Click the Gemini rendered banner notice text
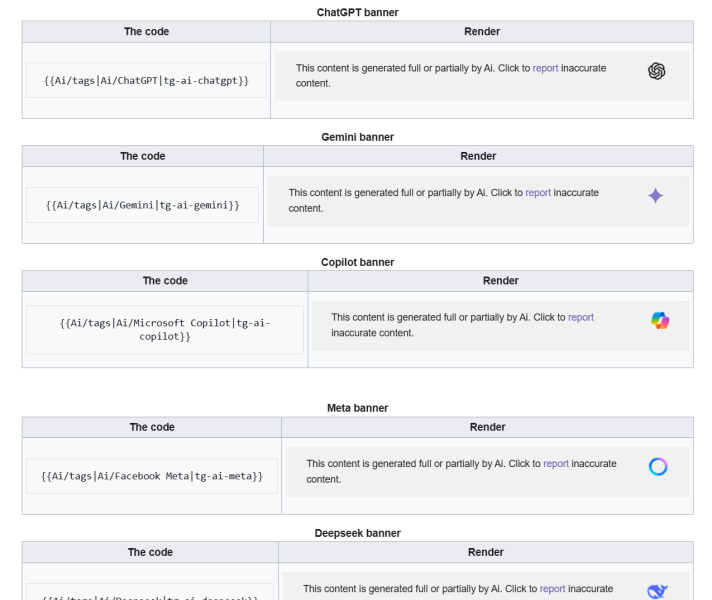 pyautogui.click(x=444, y=200)
